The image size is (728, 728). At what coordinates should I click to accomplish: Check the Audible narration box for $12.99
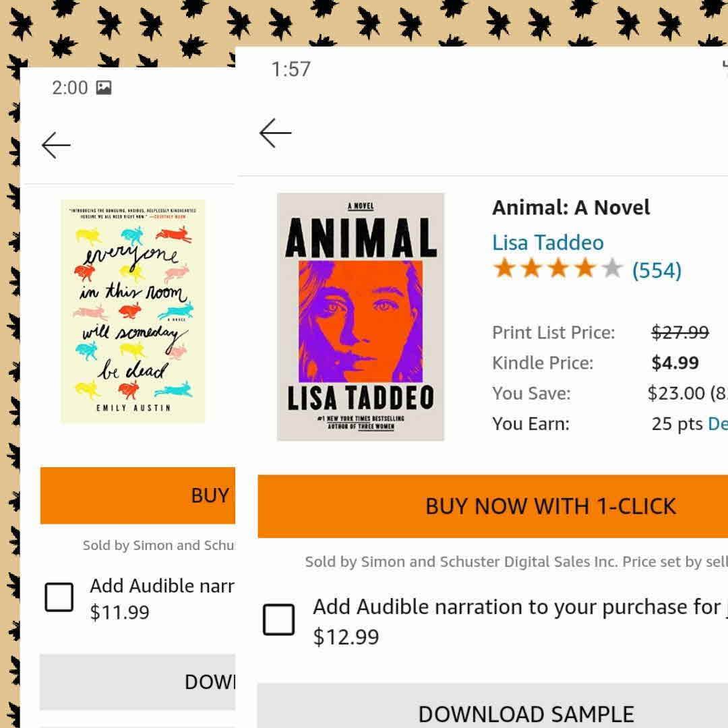pyautogui.click(x=278, y=619)
